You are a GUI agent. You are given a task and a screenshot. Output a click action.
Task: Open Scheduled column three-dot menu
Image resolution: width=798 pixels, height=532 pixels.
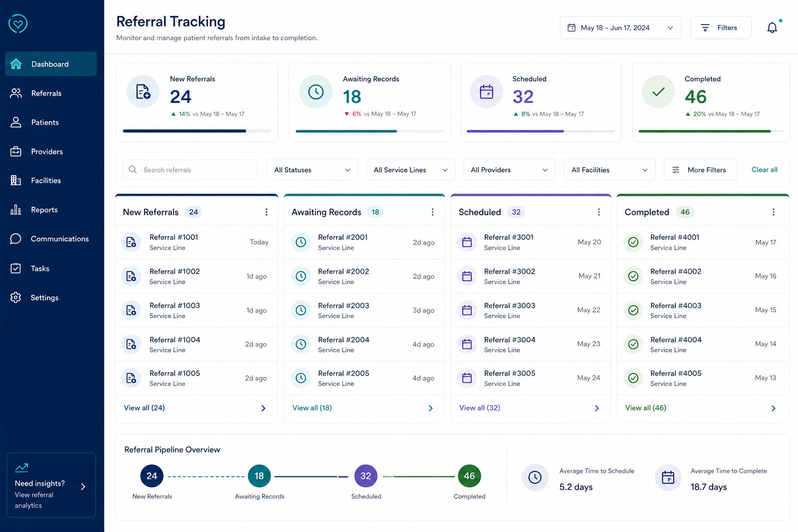coord(598,212)
